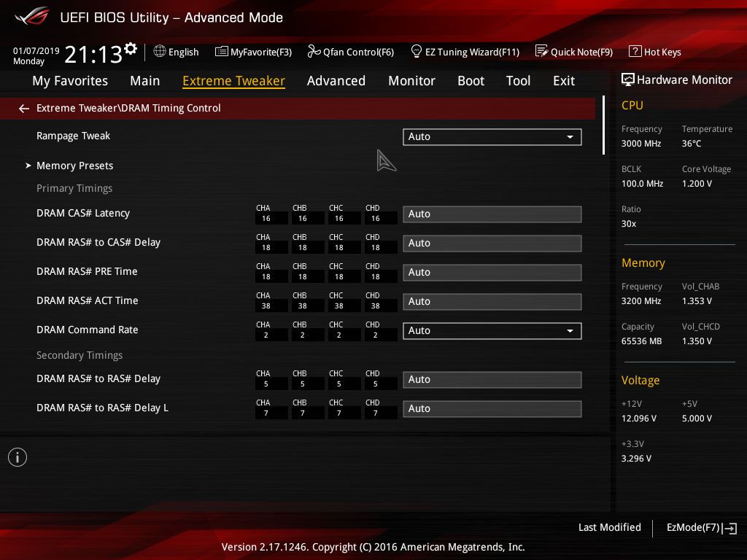The width and height of the screenshot is (747, 560).
Task: Click the DRAM RAS# PRE Time field
Action: 492,272
